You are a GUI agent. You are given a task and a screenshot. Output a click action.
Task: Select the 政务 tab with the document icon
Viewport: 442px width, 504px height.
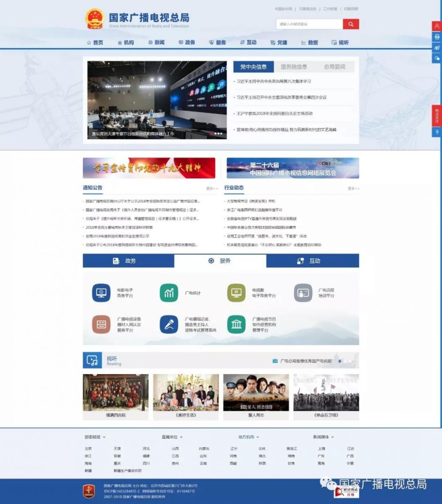coord(128,261)
